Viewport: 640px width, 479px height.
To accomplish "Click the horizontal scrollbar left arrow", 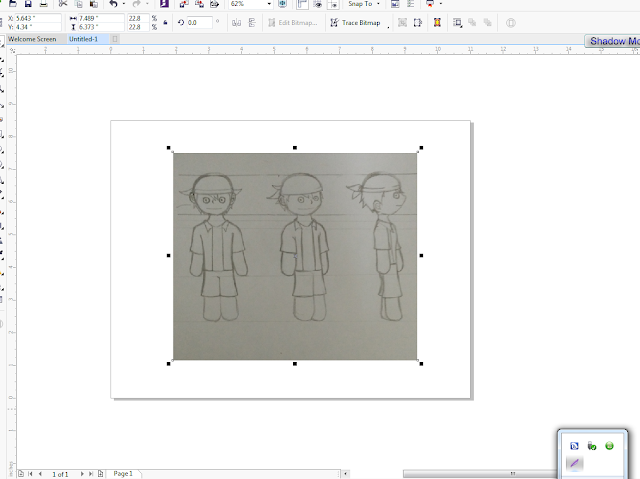I will pos(345,474).
